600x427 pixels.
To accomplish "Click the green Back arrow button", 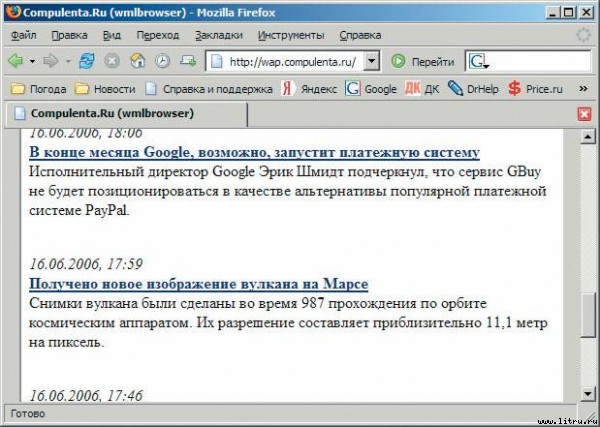I will [15, 61].
